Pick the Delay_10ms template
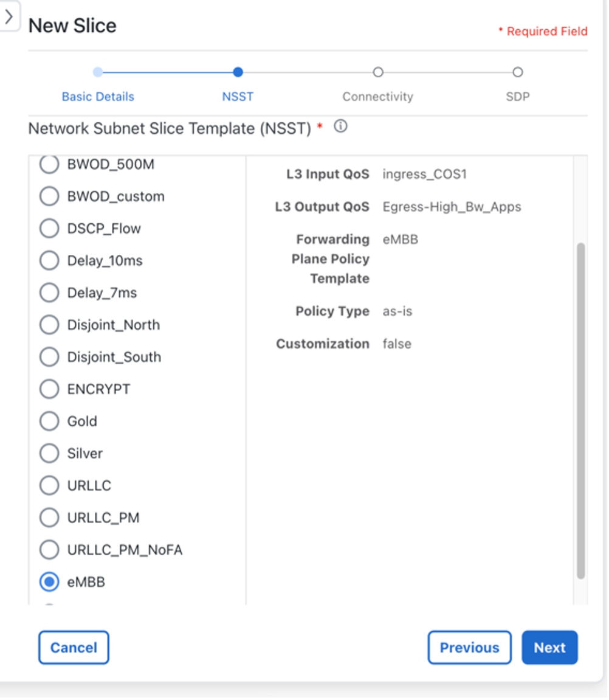Image resolution: width=609 pixels, height=700 pixels. pyautogui.click(x=49, y=261)
